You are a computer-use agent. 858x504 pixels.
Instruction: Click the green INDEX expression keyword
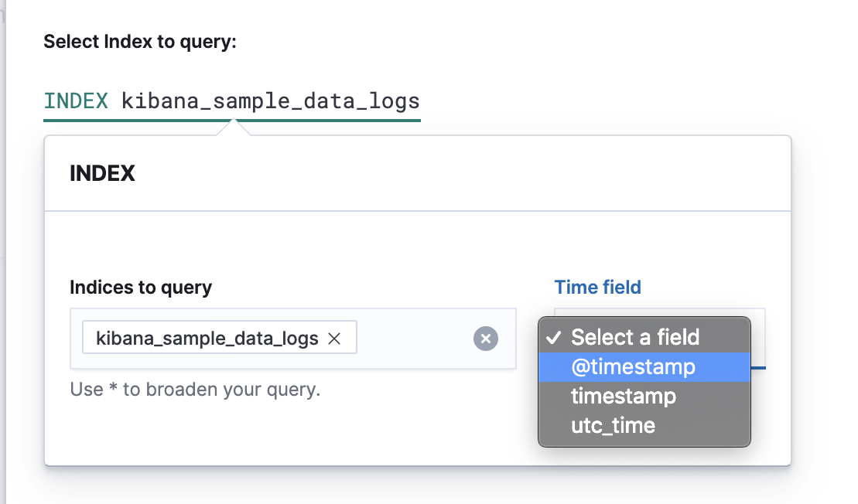(x=76, y=101)
